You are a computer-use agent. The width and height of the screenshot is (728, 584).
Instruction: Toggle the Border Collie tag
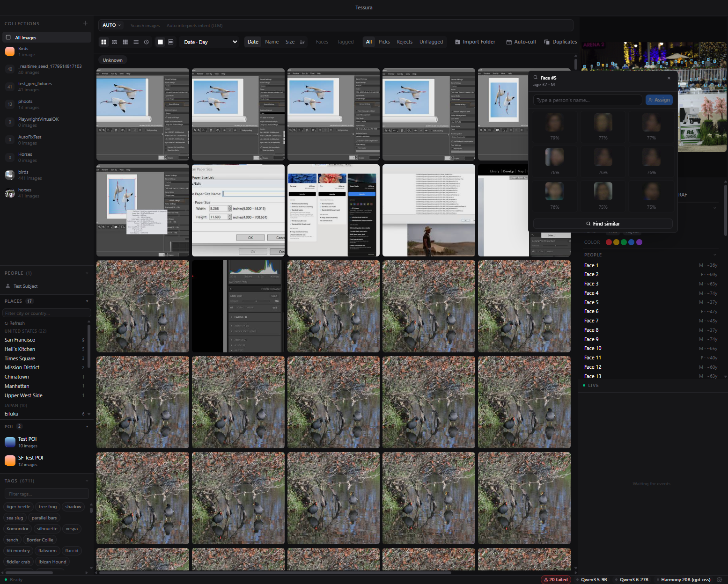point(40,540)
